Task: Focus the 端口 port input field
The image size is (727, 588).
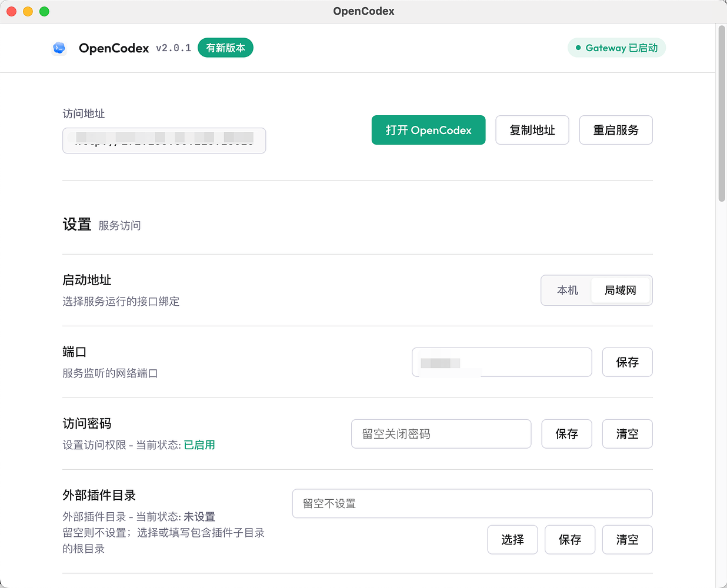Action: click(x=502, y=362)
